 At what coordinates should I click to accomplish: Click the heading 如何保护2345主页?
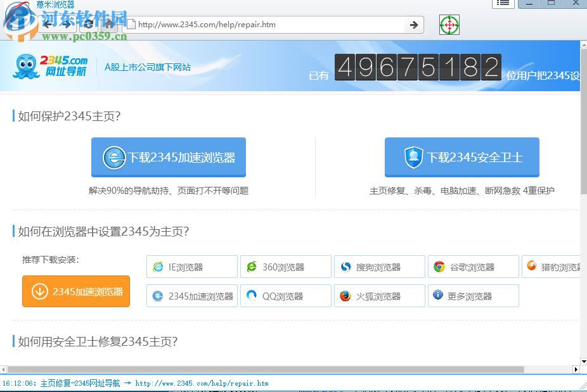click(x=69, y=117)
